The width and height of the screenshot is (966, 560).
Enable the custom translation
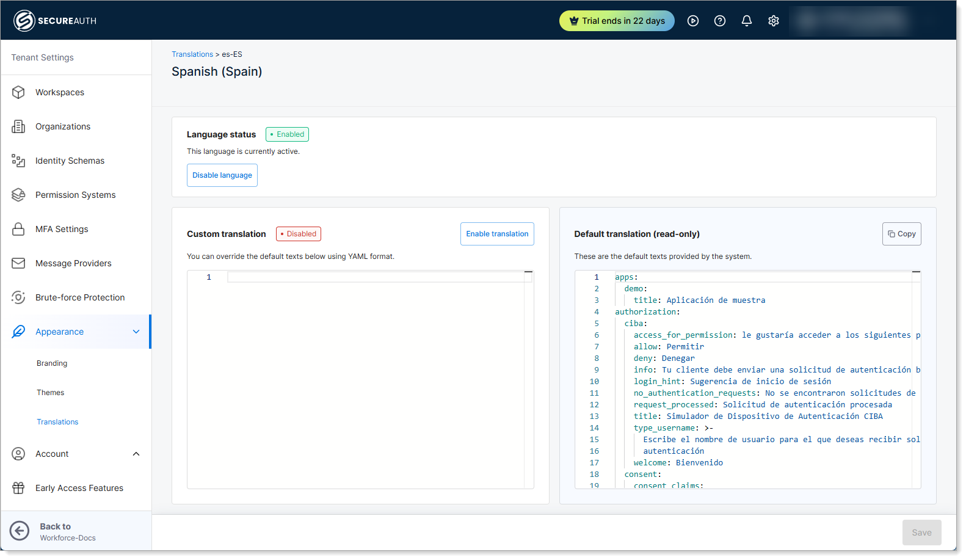pyautogui.click(x=496, y=234)
